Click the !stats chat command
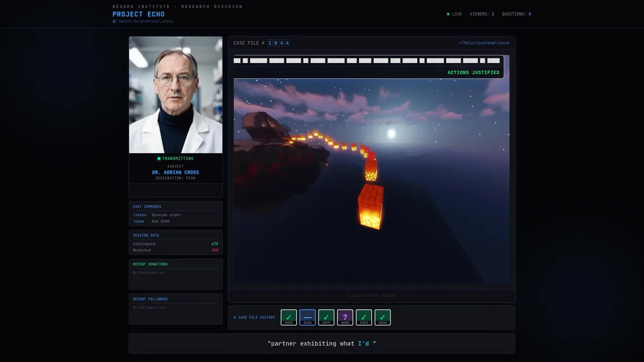 point(139,215)
